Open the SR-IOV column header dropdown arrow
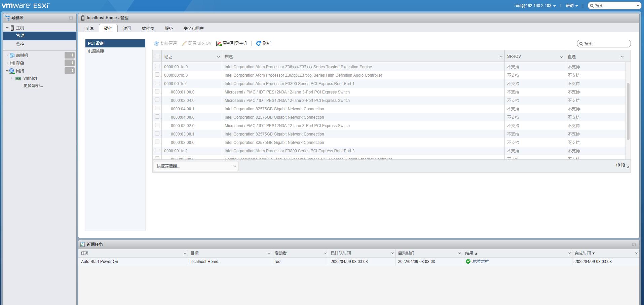 (x=561, y=57)
